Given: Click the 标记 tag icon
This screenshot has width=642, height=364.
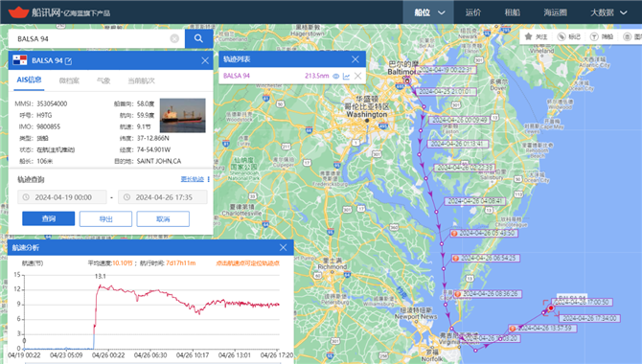Looking at the screenshot, I should [562, 36].
